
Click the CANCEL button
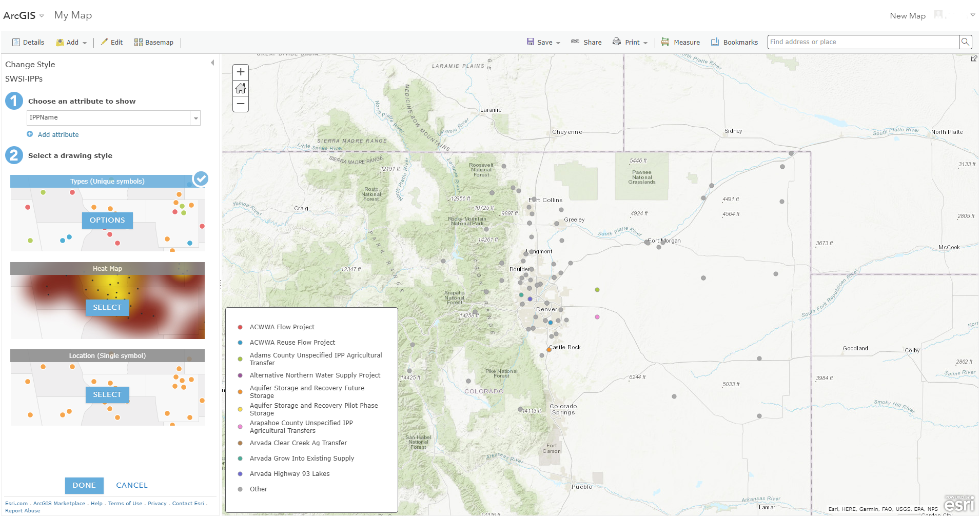tap(132, 486)
